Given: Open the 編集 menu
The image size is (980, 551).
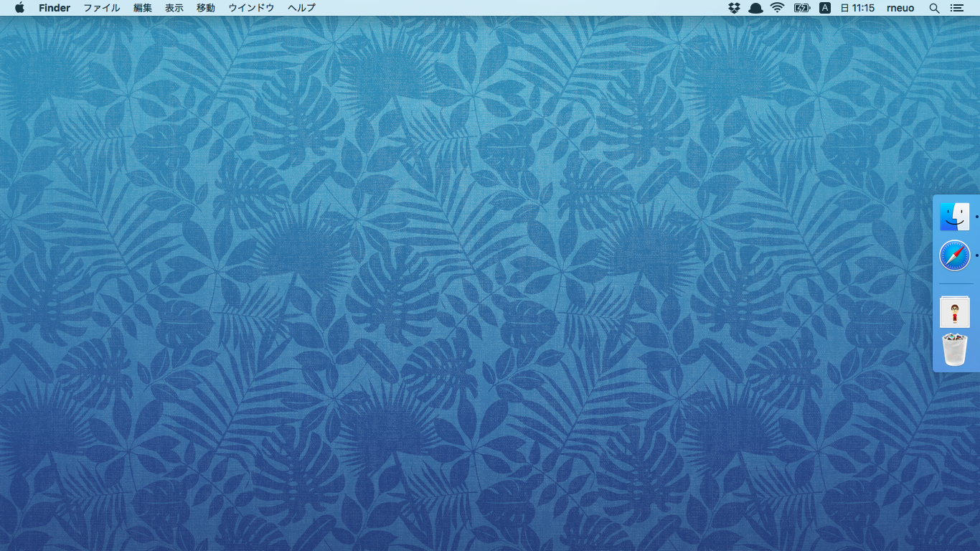Looking at the screenshot, I should click(143, 8).
